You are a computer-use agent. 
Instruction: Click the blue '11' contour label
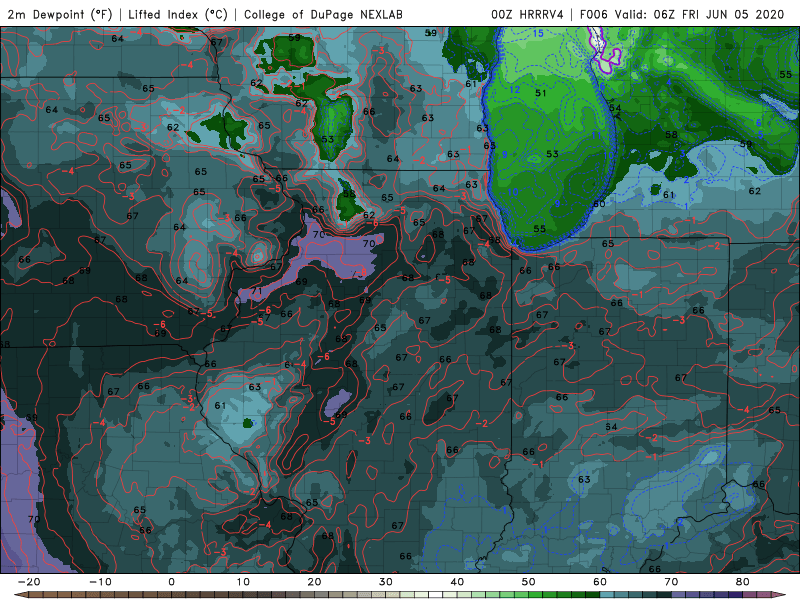(596, 135)
